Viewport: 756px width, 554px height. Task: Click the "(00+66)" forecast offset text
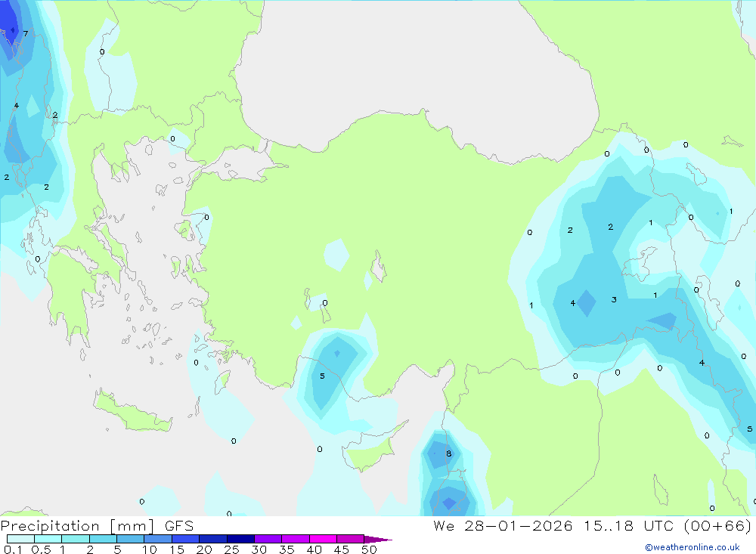pos(717,525)
